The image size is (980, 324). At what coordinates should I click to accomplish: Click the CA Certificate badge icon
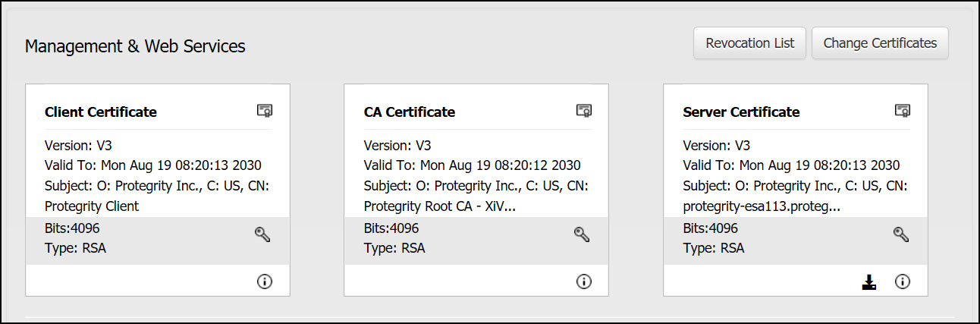[583, 111]
